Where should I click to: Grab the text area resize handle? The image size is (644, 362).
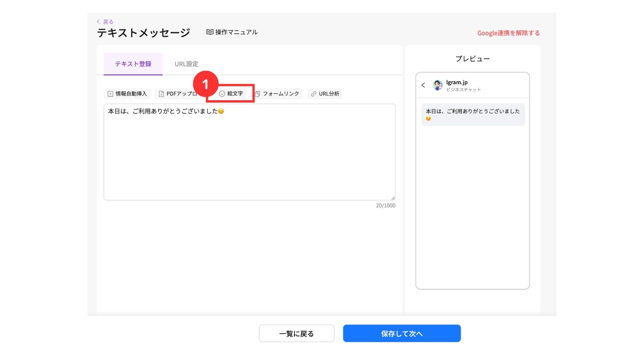point(393,198)
